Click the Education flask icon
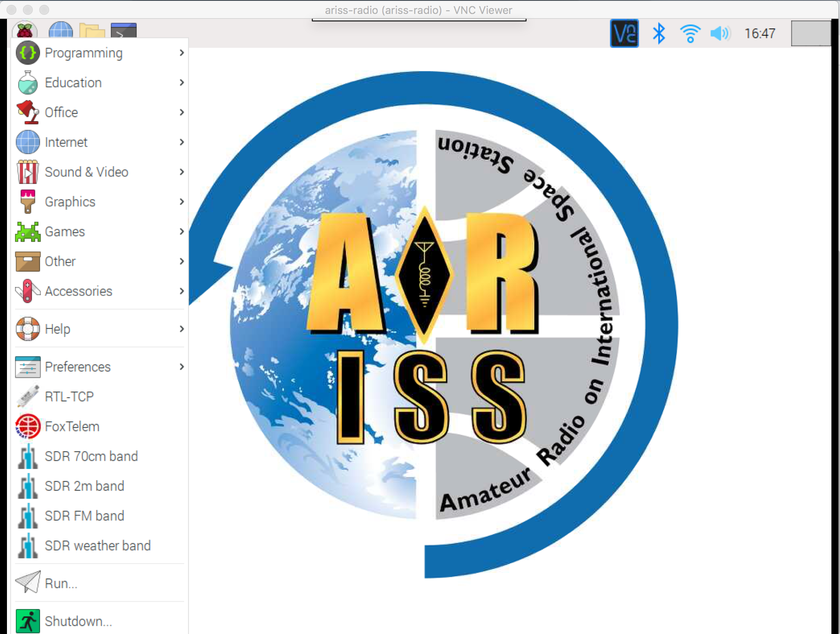The width and height of the screenshot is (840, 634). point(27,82)
